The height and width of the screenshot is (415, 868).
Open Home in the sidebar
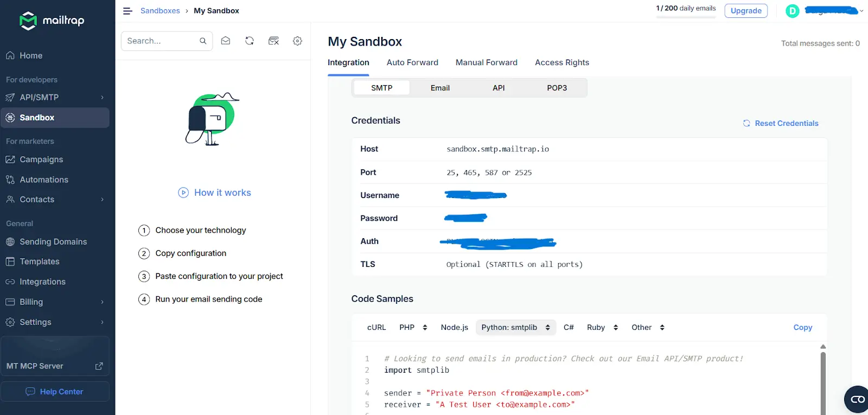tap(55, 55)
